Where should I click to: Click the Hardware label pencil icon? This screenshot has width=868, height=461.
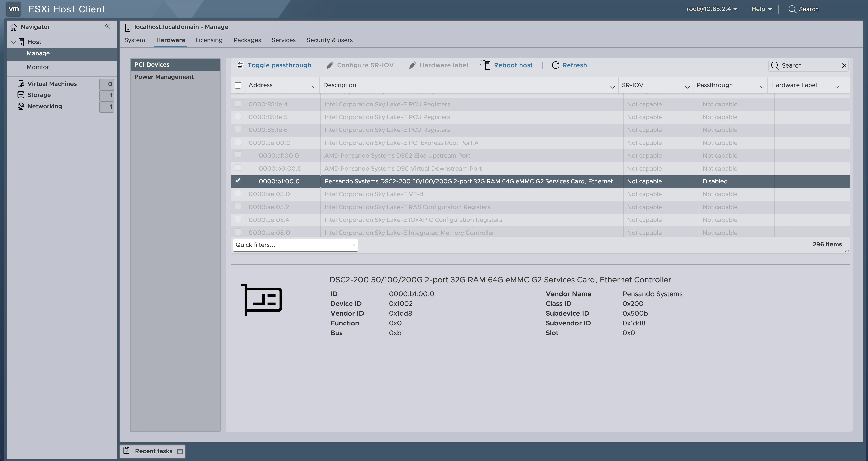tap(412, 65)
